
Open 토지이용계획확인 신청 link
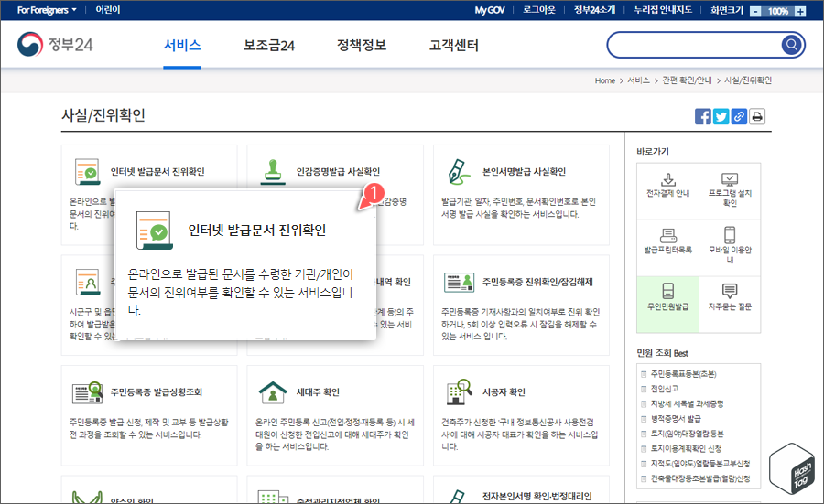[686, 449]
